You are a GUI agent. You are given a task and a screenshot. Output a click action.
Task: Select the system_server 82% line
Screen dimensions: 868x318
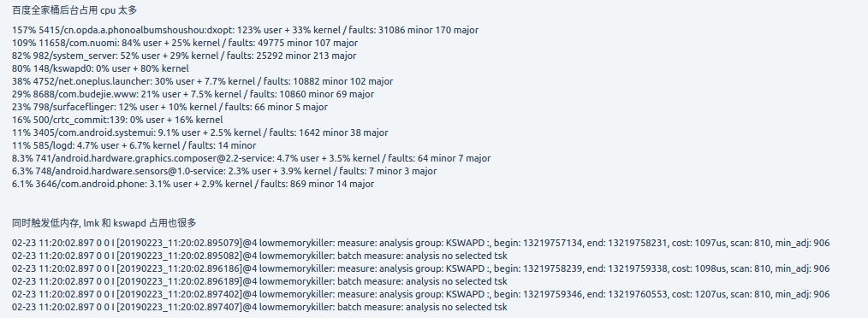(184, 56)
